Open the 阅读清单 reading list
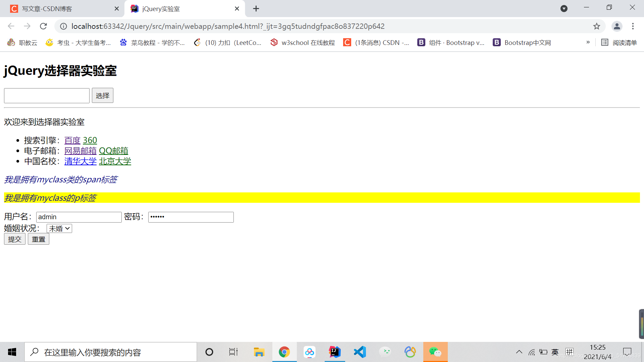The width and height of the screenshot is (644, 362). point(619,43)
